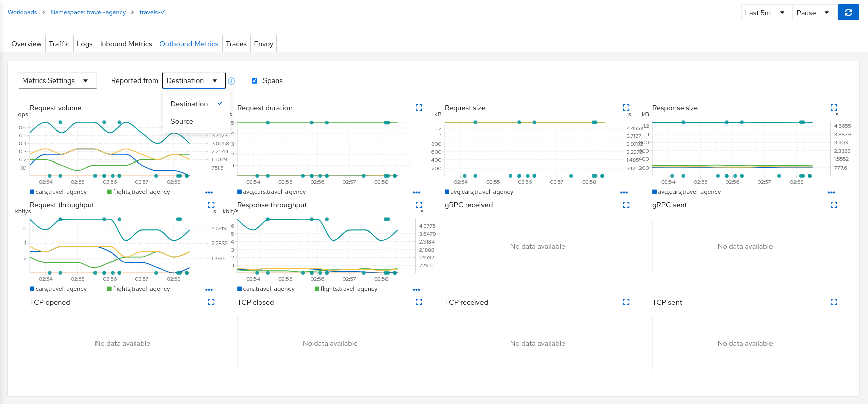This screenshot has height=404, width=868.
Task: Expand the Request throughput chart
Action: tap(211, 205)
